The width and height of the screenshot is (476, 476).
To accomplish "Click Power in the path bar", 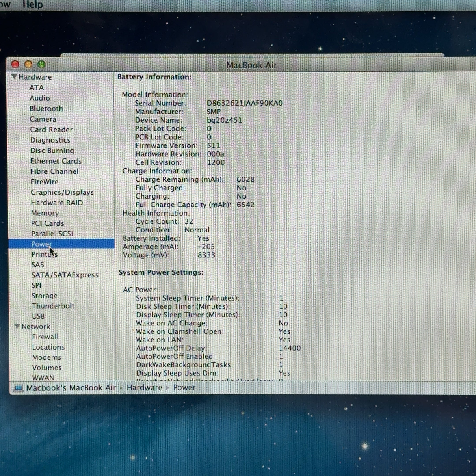I will [184, 388].
